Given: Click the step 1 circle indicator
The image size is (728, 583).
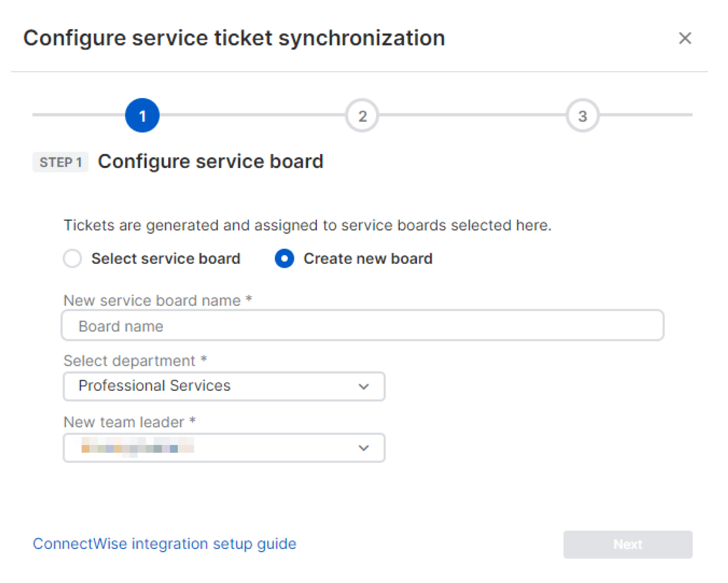Looking at the screenshot, I should (142, 116).
